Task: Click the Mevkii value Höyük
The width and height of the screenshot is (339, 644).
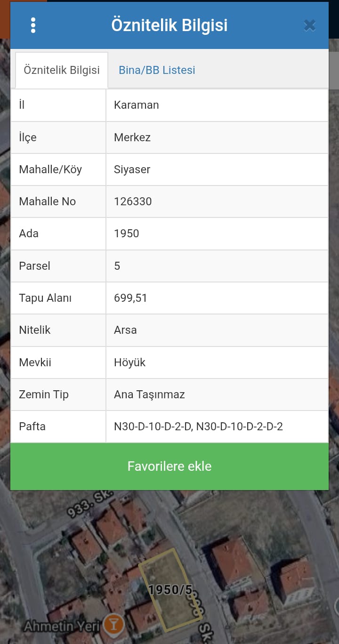Action: click(x=130, y=362)
